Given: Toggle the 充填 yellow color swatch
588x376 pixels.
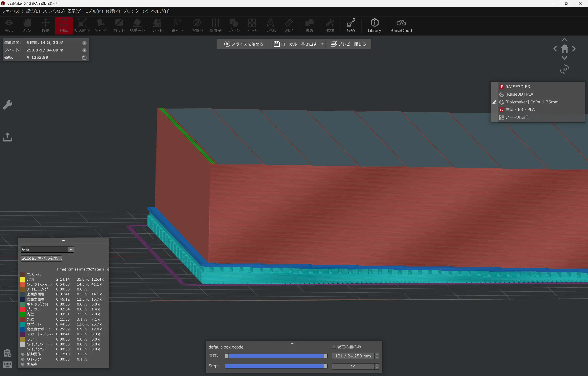Looking at the screenshot, I should tap(23, 279).
